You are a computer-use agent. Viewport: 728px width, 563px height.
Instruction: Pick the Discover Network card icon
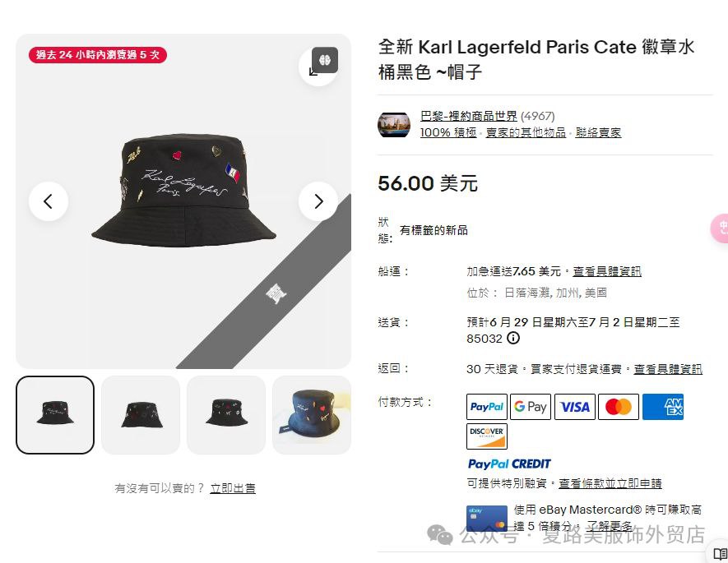click(x=487, y=436)
